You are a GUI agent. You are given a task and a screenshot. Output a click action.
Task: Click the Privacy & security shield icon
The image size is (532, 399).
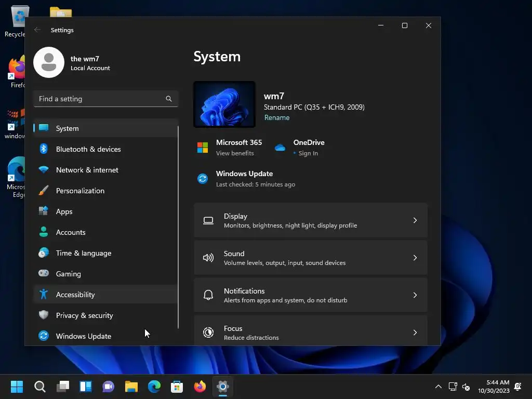tap(44, 315)
